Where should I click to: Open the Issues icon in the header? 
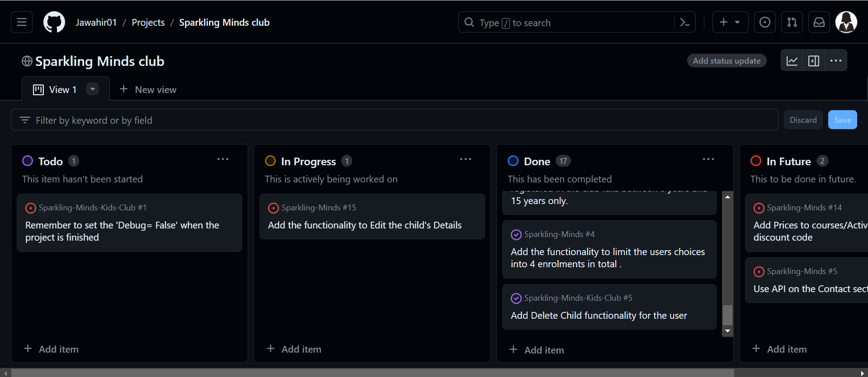[x=765, y=22]
